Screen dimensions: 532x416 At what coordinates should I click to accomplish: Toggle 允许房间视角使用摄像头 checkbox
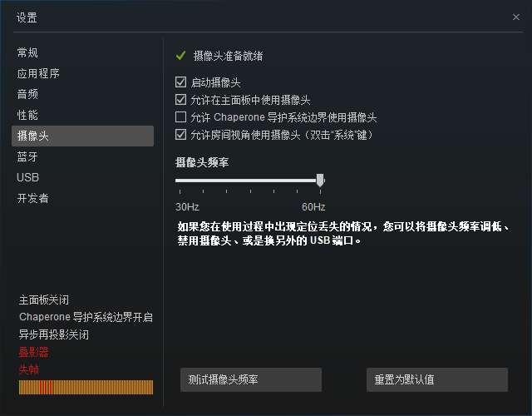181,134
